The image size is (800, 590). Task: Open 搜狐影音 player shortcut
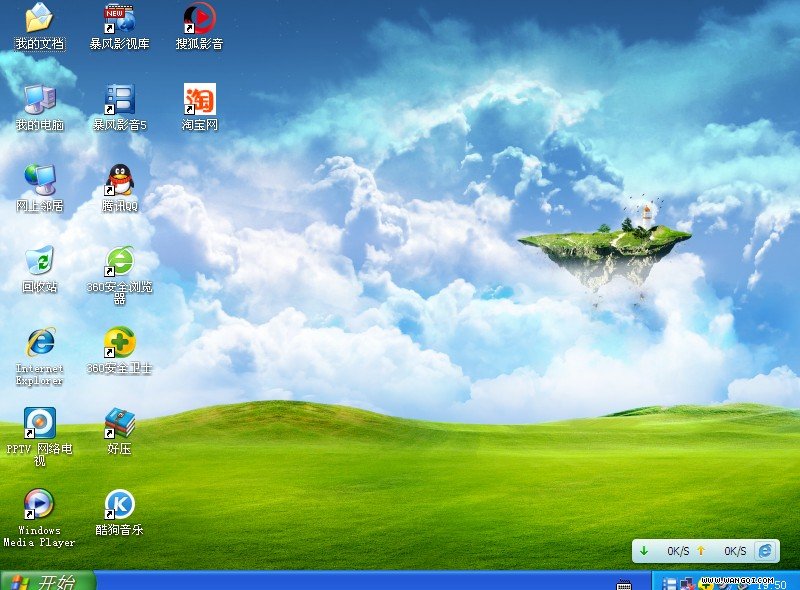click(199, 18)
